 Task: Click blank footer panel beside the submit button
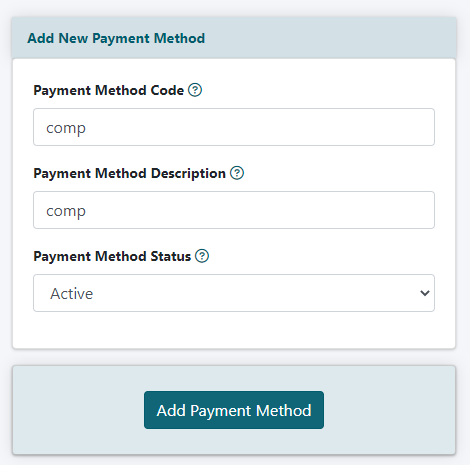click(389, 410)
